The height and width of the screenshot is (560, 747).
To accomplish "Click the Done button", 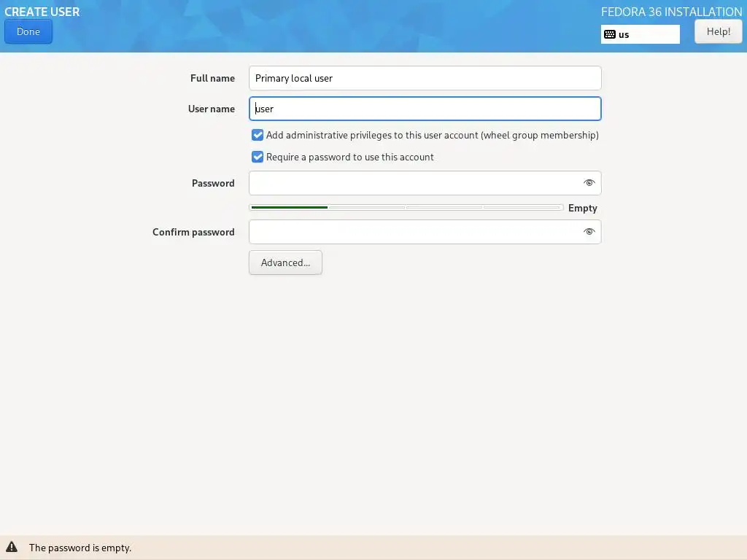I will click(28, 32).
